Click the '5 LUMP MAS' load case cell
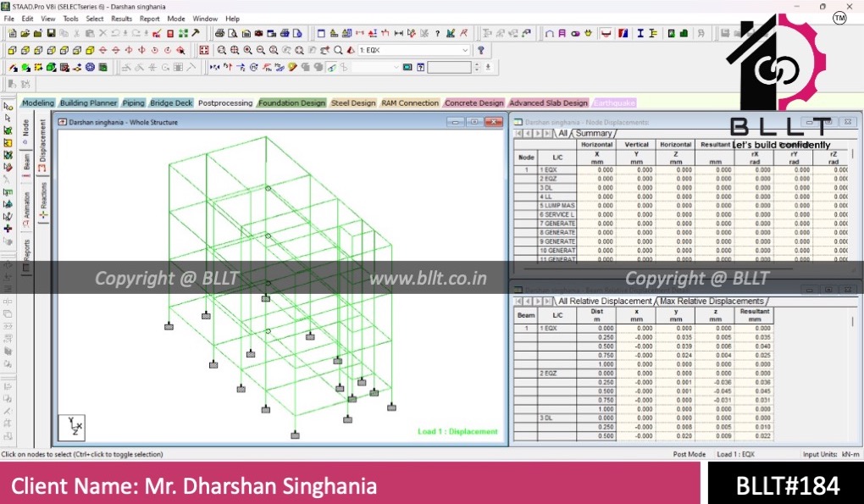 pyautogui.click(x=557, y=206)
